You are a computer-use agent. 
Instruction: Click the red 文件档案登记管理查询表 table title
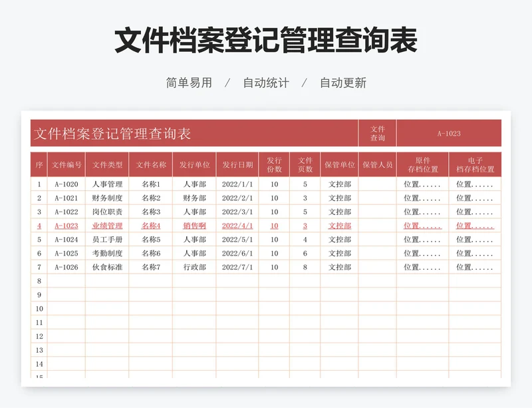tap(112, 134)
